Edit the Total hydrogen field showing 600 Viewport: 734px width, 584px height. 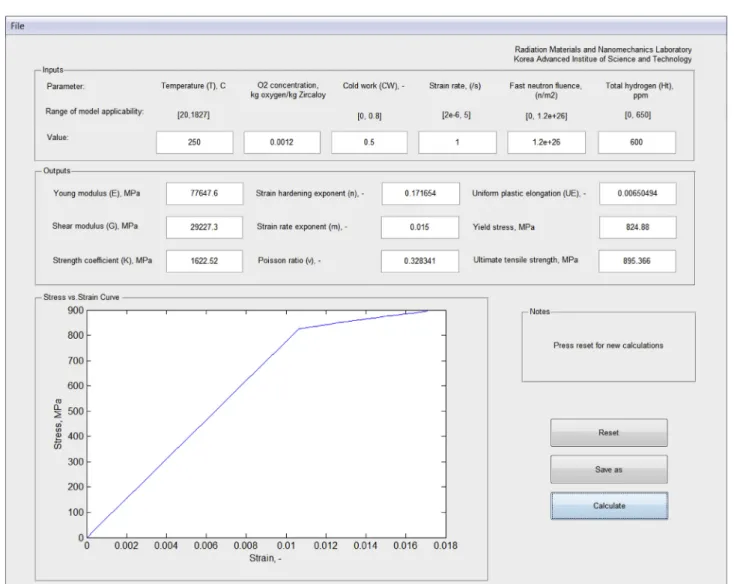point(637,142)
